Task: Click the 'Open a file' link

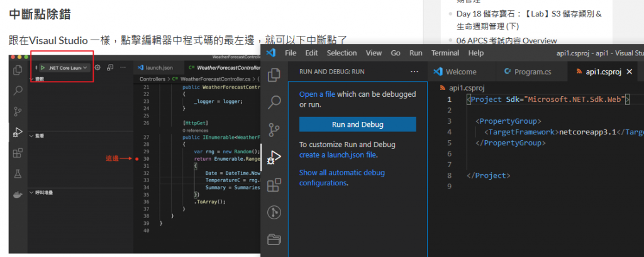Action: click(x=317, y=94)
